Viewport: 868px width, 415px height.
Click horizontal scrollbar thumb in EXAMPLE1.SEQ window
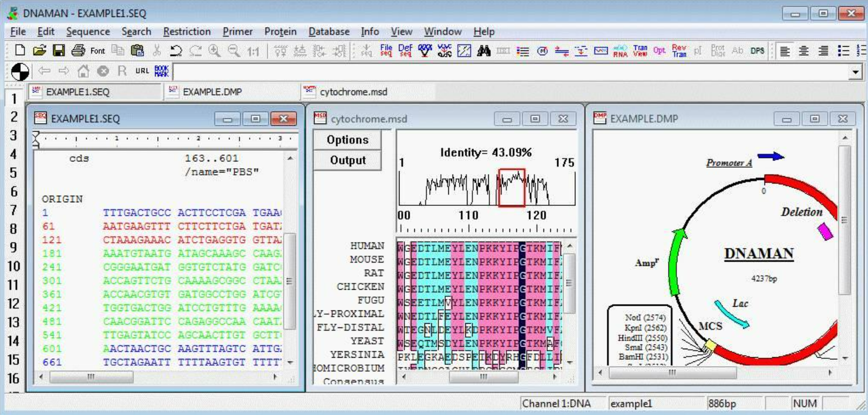(91, 377)
